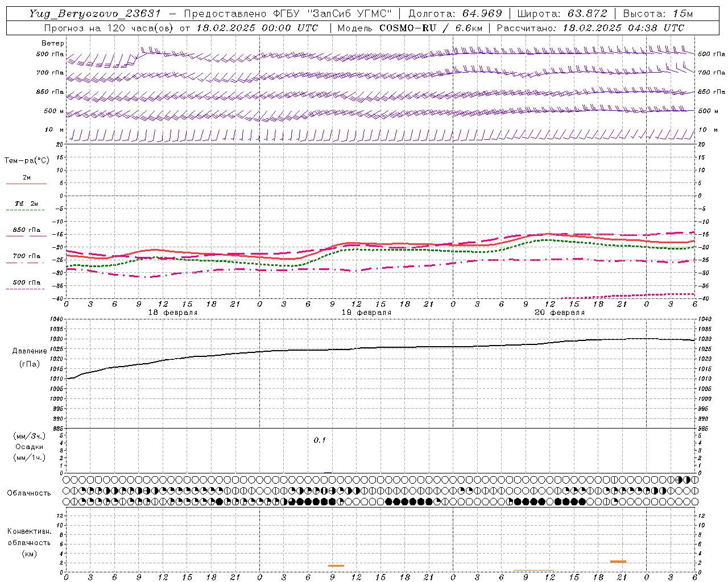Click the dashed line swatch under Td 2м
728x582 pixels.
coord(25,210)
